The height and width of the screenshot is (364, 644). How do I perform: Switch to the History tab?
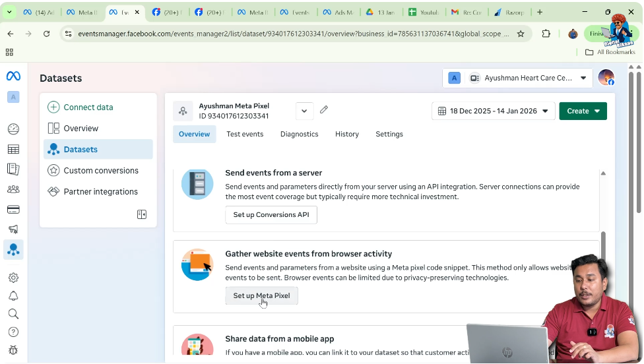(346, 134)
